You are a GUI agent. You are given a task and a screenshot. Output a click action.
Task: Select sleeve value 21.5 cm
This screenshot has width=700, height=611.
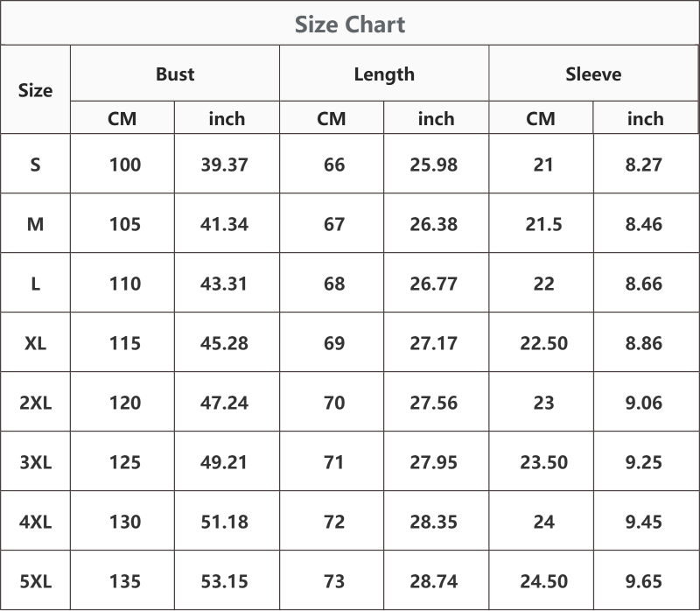pos(543,224)
